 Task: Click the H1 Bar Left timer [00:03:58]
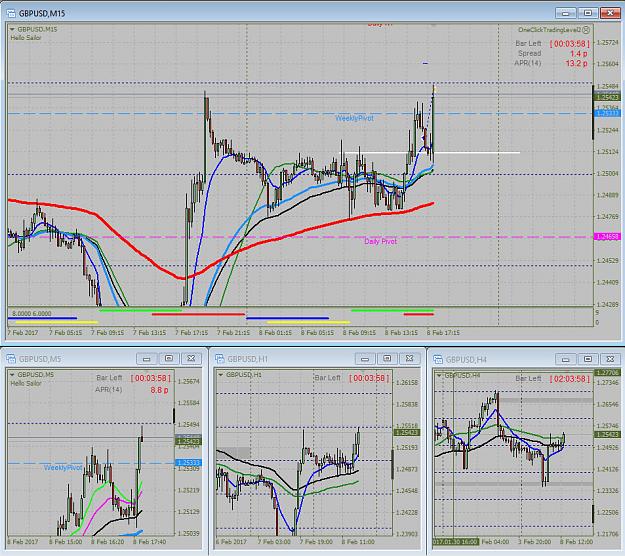click(x=369, y=378)
